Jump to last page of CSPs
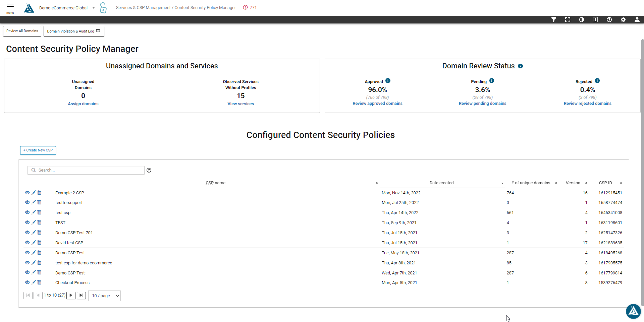 [81, 296]
